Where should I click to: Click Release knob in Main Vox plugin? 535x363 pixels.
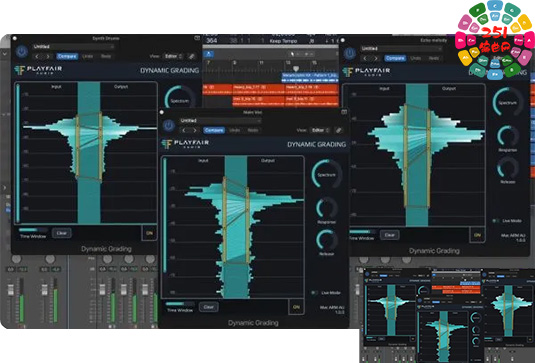coord(327,240)
